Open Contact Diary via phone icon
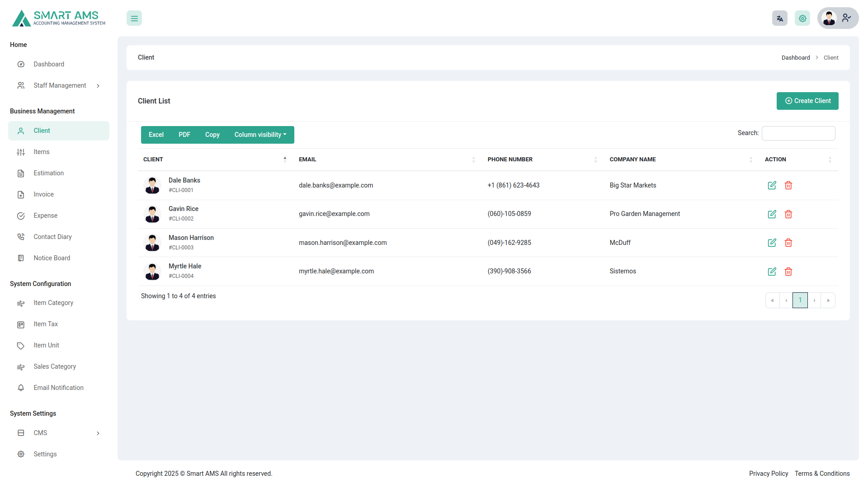 point(21,236)
